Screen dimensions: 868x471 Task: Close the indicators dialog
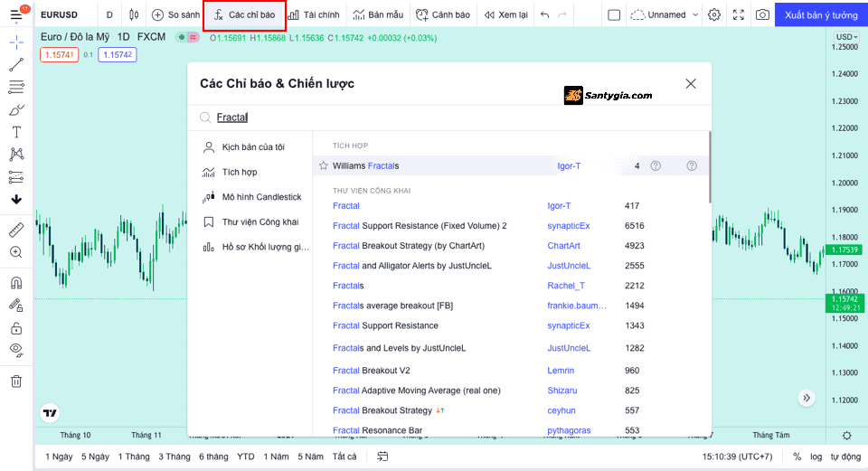pos(691,83)
